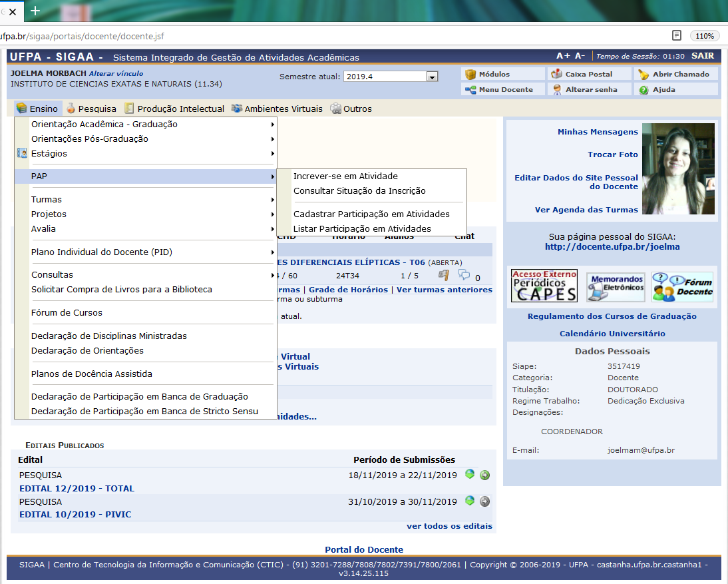Click the Estágios menu entry icon

pyautogui.click(x=22, y=153)
